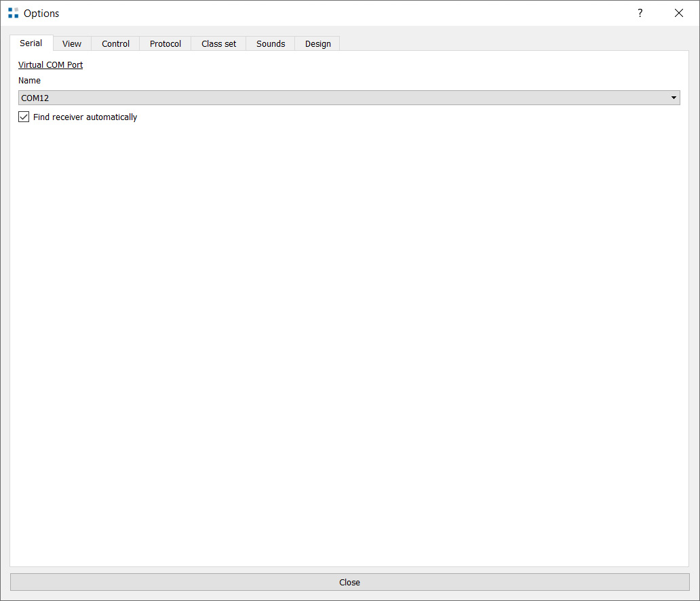
Task: Open the View tab
Action: click(x=72, y=43)
